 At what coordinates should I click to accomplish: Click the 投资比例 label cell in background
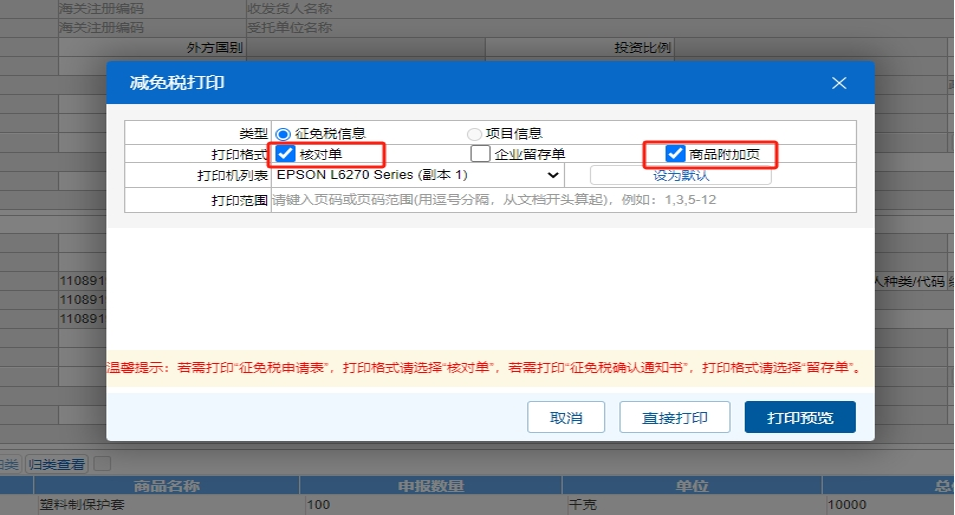coord(642,48)
